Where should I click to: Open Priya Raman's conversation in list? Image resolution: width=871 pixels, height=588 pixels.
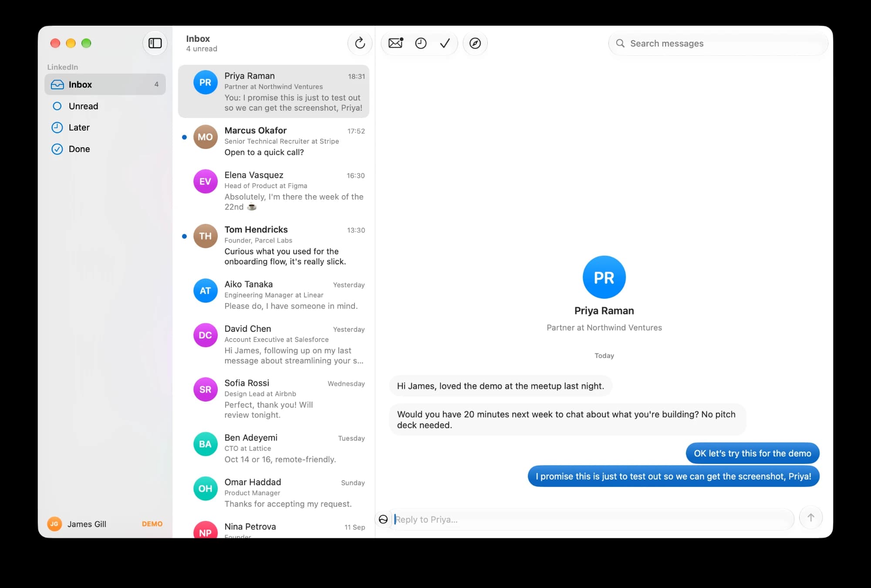[273, 91]
